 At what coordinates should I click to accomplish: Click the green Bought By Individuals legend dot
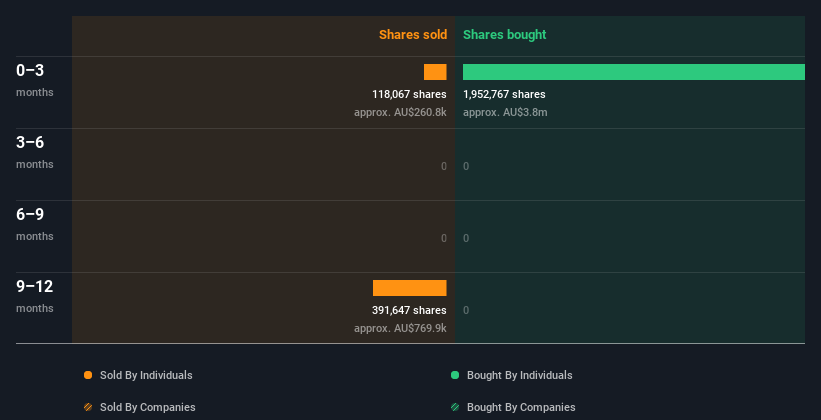click(455, 375)
